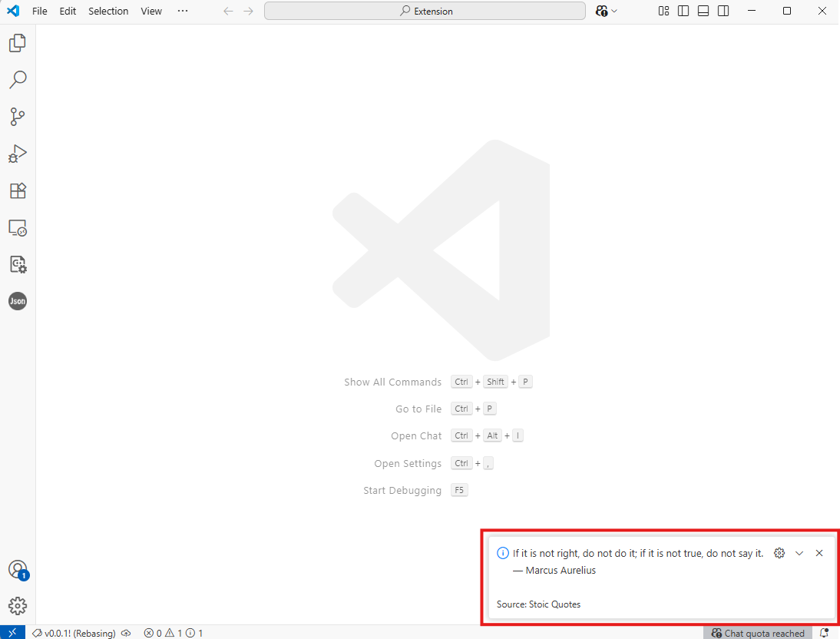
Task: Open the notifications bell in status bar
Action: coord(825,633)
